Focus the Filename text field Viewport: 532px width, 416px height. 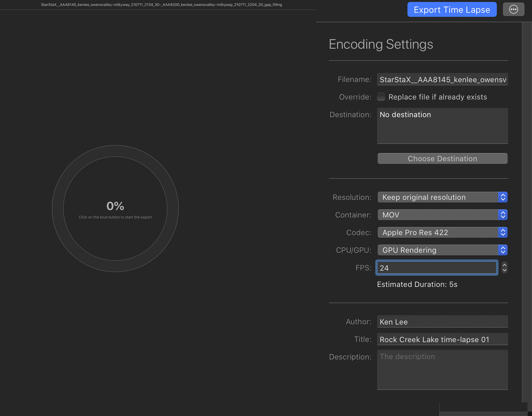[442, 80]
